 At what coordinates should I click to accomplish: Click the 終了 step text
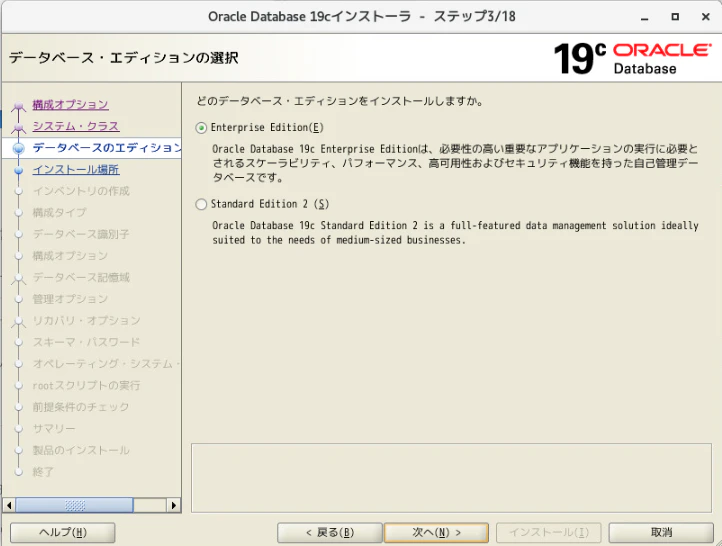[43, 472]
